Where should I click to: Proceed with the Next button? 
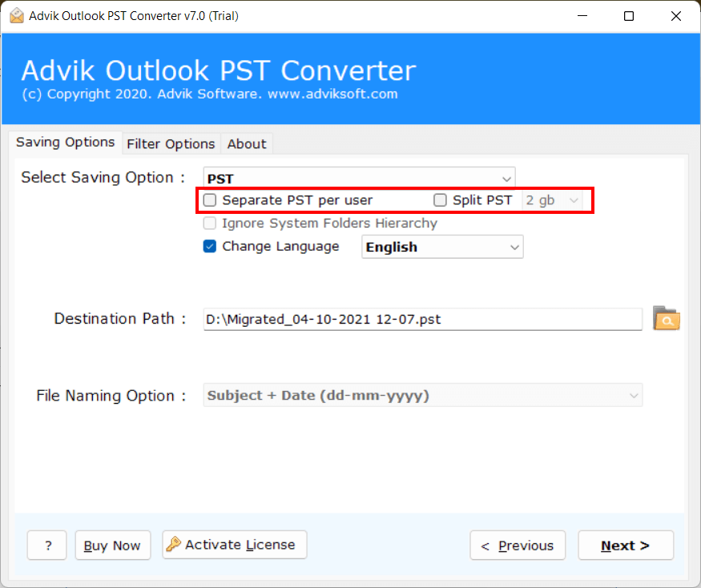626,545
